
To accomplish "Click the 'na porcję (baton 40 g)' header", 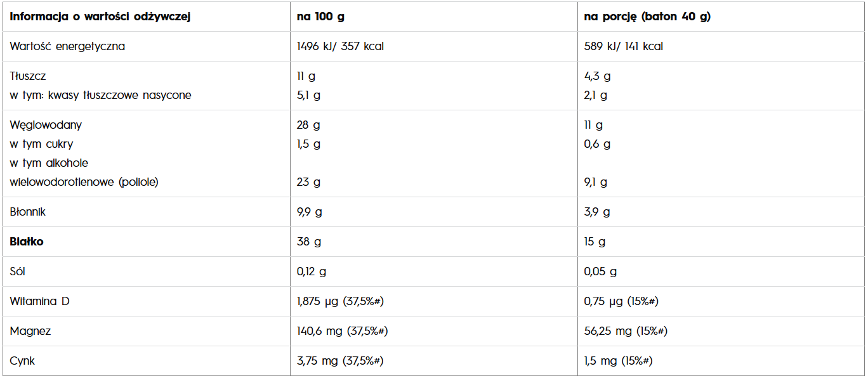I will 647,17.
